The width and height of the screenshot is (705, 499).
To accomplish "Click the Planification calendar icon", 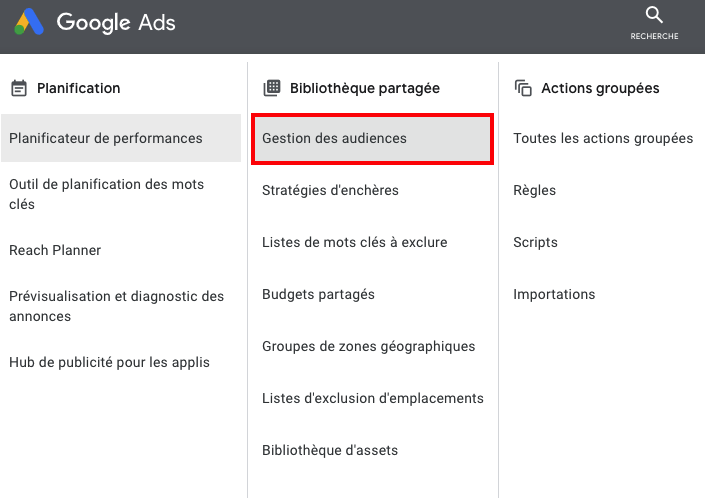I will coord(18,88).
